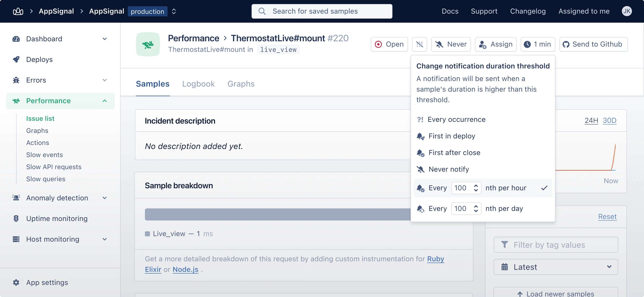Click the record circle icon on Open
The image size is (644, 297).
pyautogui.click(x=378, y=44)
